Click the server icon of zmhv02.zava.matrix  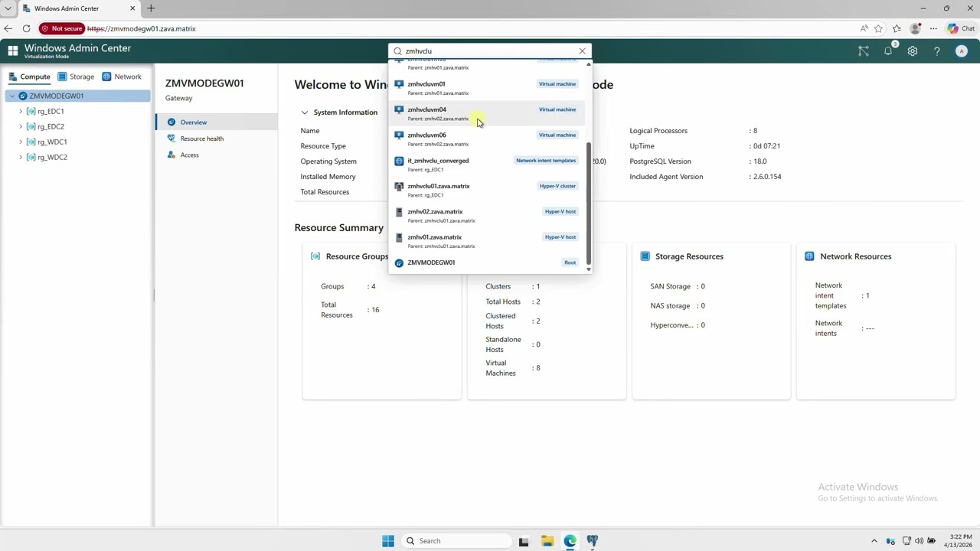coord(399,212)
